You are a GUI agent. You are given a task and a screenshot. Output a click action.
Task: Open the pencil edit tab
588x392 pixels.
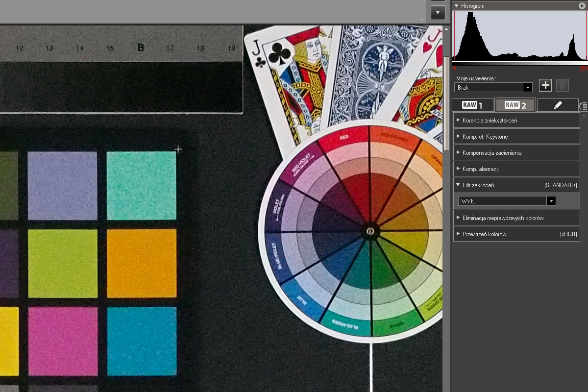point(558,105)
